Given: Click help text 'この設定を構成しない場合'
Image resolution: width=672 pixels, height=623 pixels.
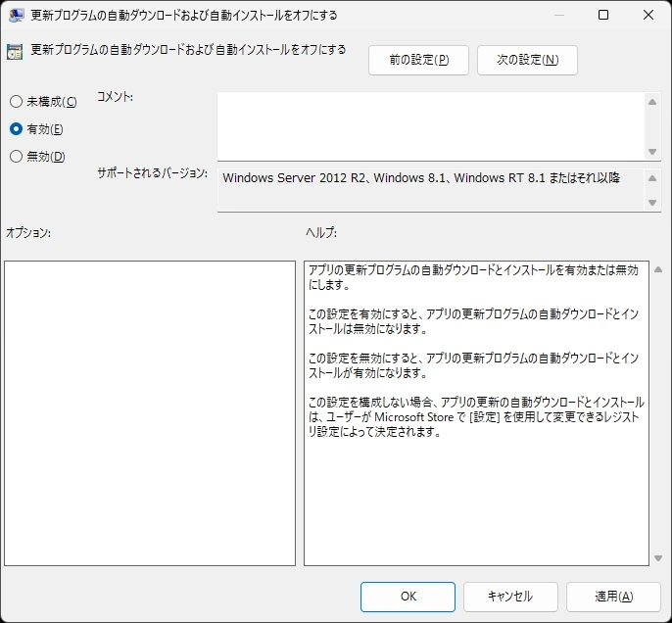Looking at the screenshot, I should (x=370, y=402).
